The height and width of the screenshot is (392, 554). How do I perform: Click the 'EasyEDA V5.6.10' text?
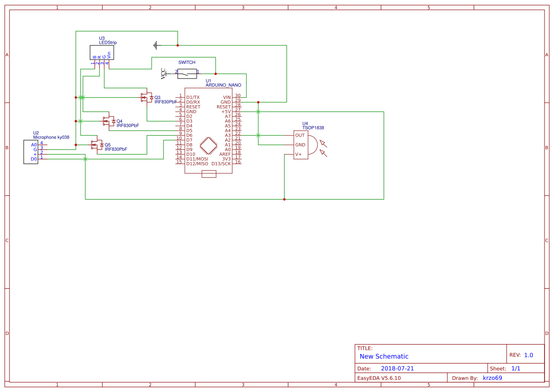click(379, 378)
